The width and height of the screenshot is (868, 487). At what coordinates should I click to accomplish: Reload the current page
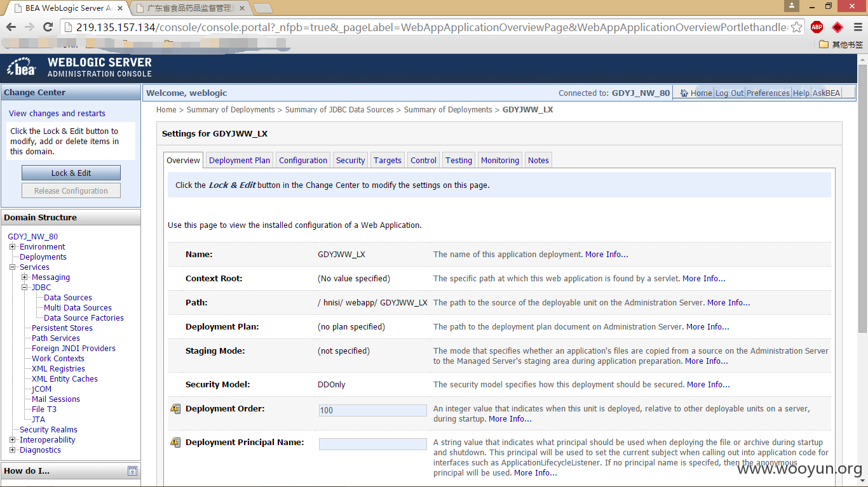(x=48, y=27)
